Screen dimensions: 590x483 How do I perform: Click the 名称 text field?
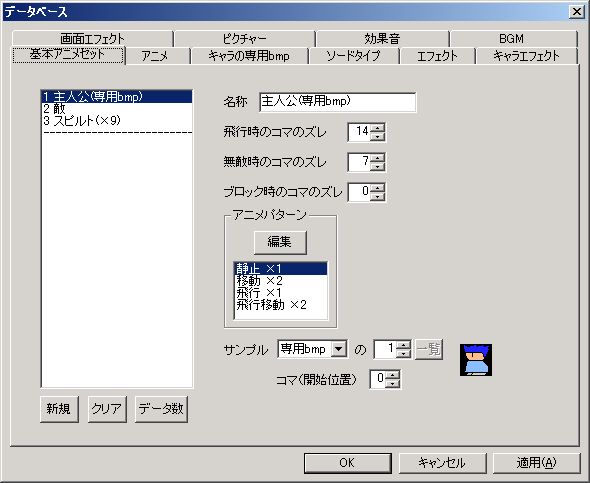point(338,102)
